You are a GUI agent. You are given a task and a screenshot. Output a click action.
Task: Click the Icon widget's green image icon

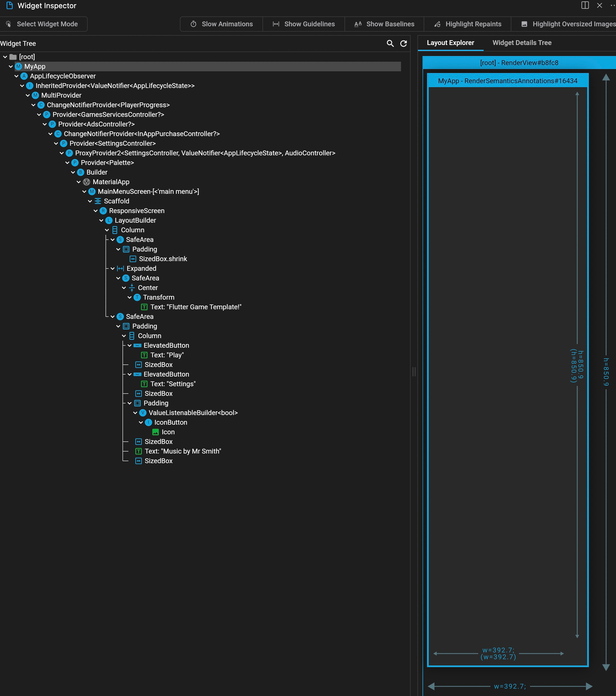[x=155, y=432]
